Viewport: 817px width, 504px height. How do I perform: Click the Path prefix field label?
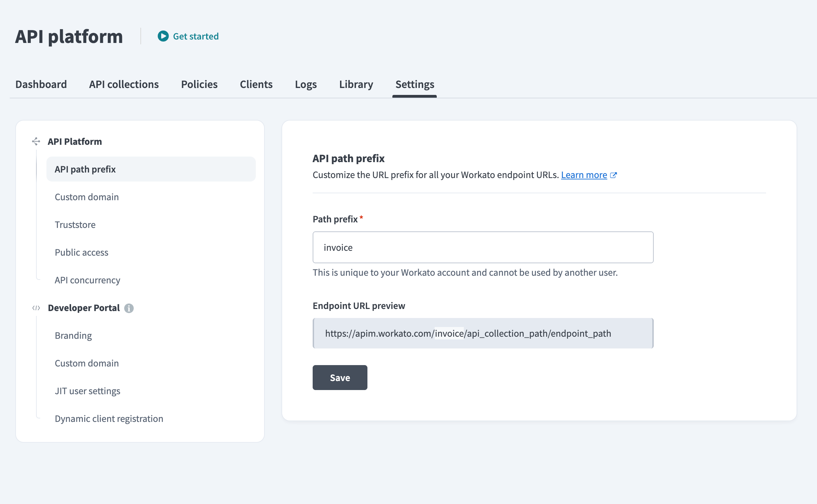[335, 219]
